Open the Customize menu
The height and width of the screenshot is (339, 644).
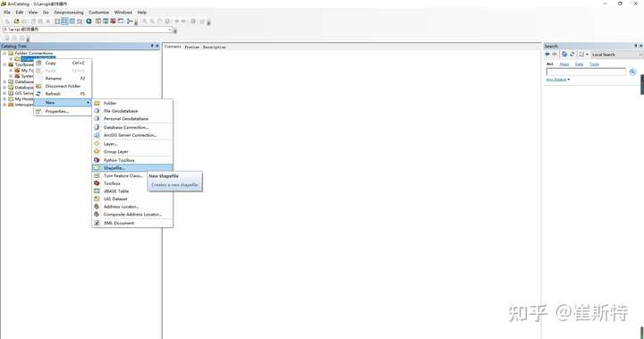[99, 13]
